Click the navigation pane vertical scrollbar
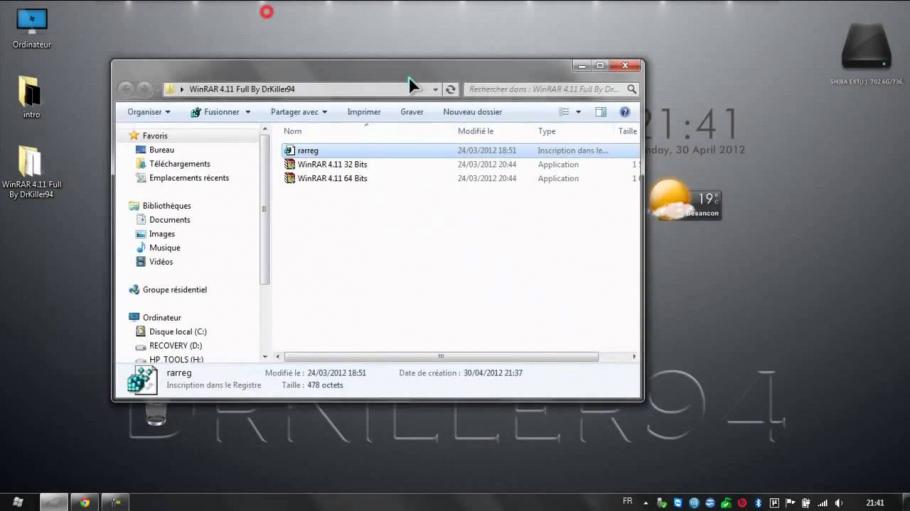Viewport: 910px width, 511px height. [x=265, y=209]
